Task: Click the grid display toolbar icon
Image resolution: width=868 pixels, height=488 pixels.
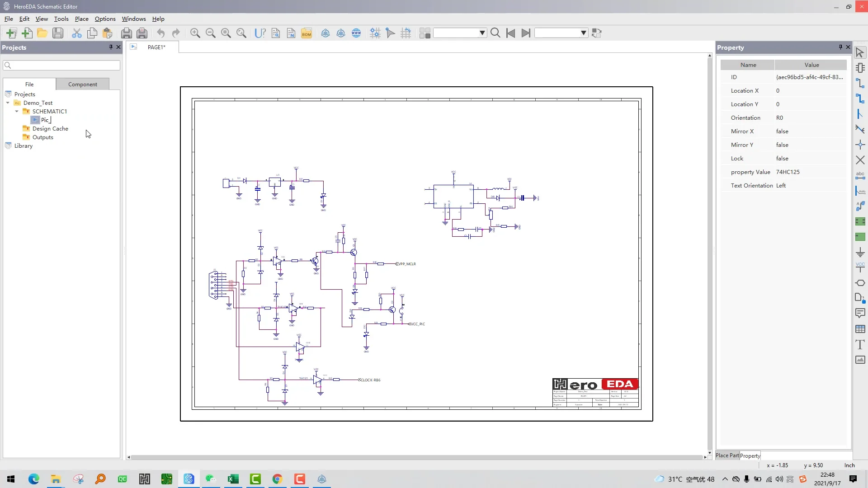Action: 406,33
